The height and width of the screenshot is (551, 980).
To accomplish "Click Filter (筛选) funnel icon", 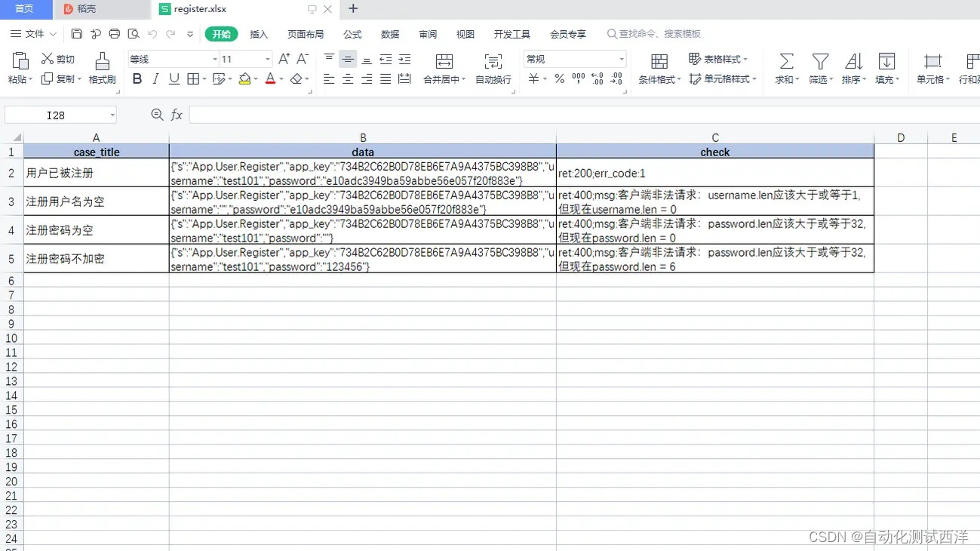I will pos(820,61).
